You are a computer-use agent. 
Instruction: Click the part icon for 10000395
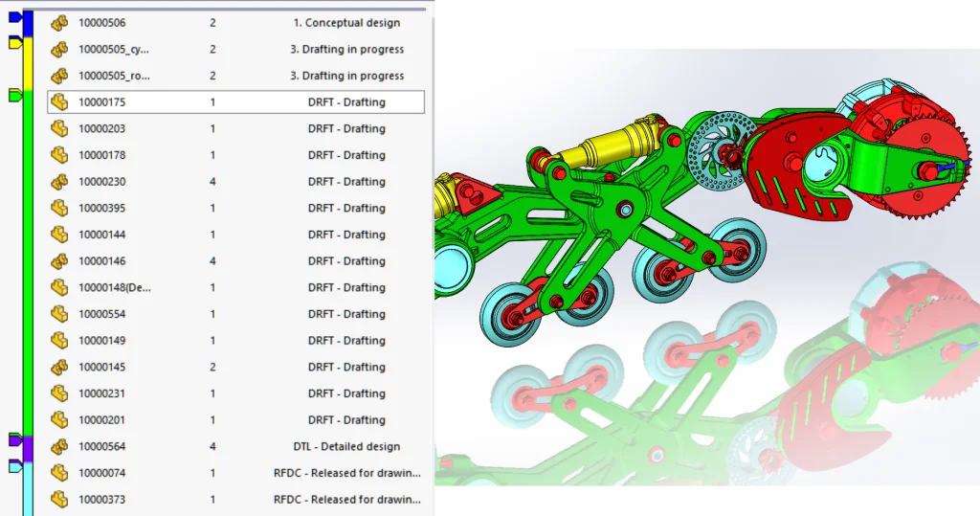pos(59,209)
